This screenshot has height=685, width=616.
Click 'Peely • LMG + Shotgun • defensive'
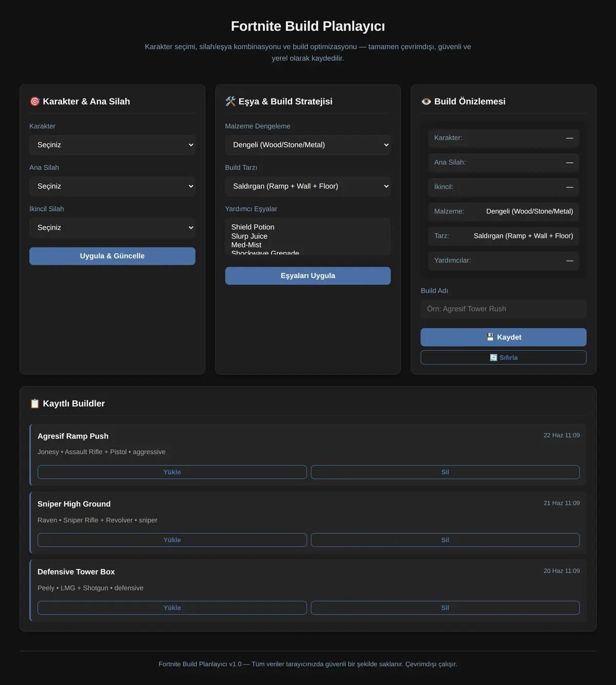[x=90, y=588]
